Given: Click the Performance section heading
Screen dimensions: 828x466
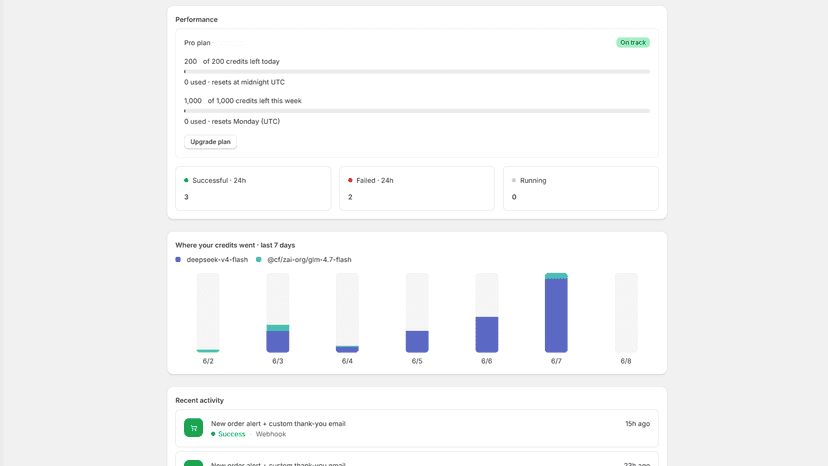Looking at the screenshot, I should point(196,20).
